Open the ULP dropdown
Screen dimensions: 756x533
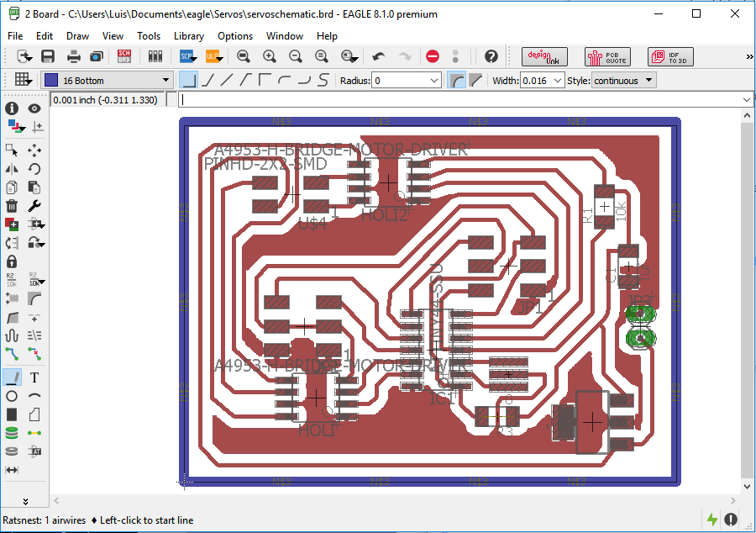point(214,56)
